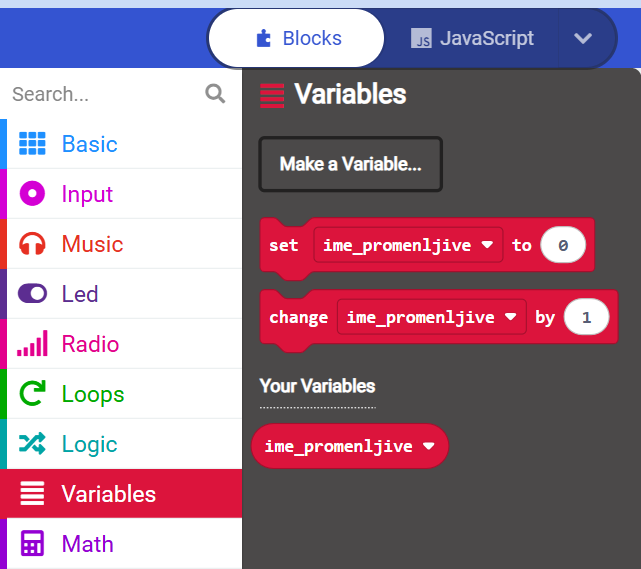The height and width of the screenshot is (569, 641).
Task: Click the Loops refresh arrow icon
Action: [32, 393]
